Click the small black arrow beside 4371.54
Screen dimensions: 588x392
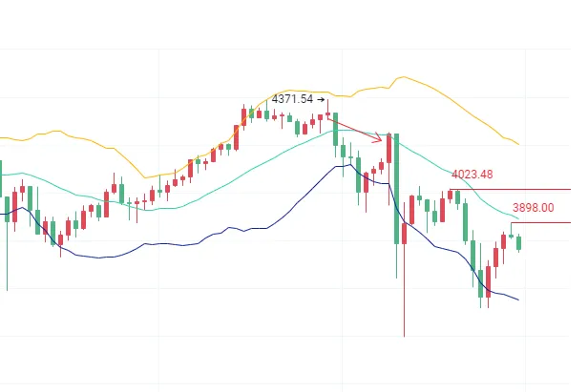[320, 99]
